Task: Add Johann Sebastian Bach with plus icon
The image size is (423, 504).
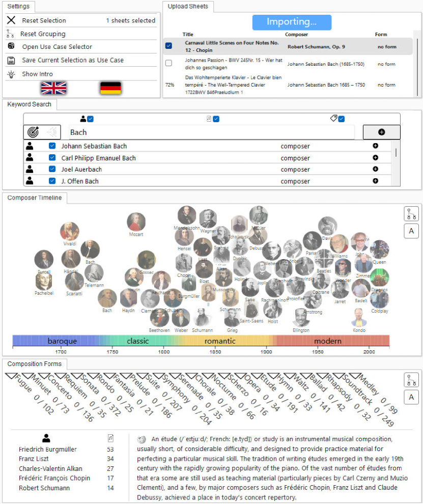Action: point(375,146)
